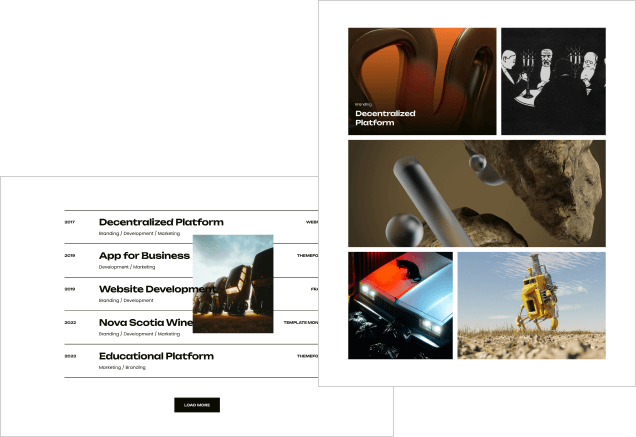Viewport: 636px width, 437px height.
Task: Click Development / Marketing tags under App for Business
Action: (x=127, y=267)
